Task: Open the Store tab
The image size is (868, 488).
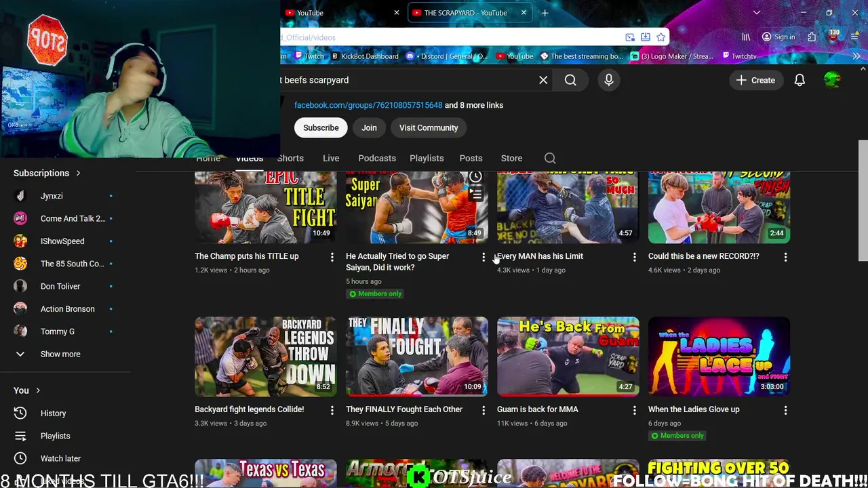Action: 511,158
